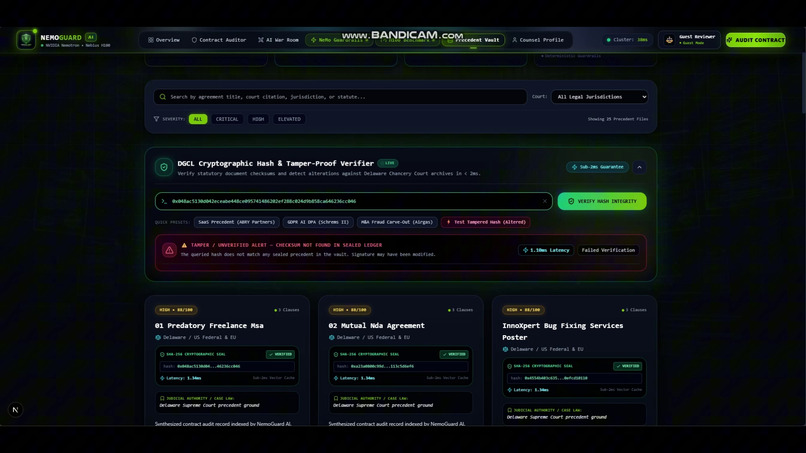This screenshot has width=806, height=453.
Task: Focus the precedent search input field
Action: coord(340,97)
